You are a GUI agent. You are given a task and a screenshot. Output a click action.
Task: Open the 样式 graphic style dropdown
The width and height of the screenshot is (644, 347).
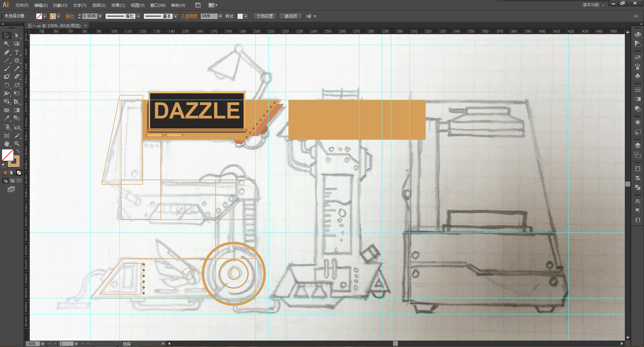[x=246, y=16]
